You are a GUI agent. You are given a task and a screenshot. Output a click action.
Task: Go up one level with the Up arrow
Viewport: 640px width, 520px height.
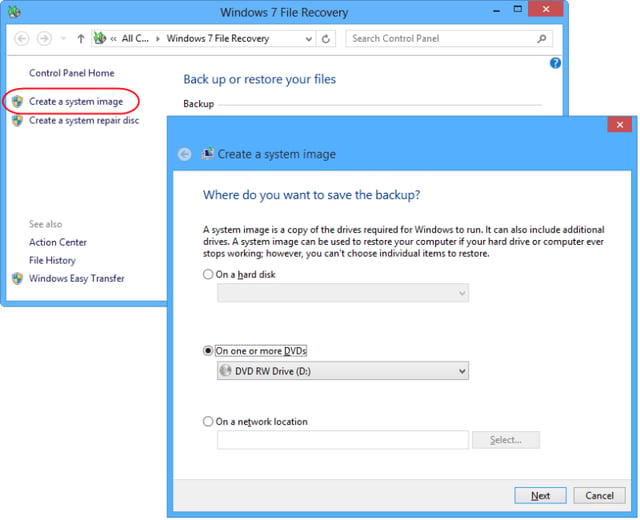[x=81, y=39]
